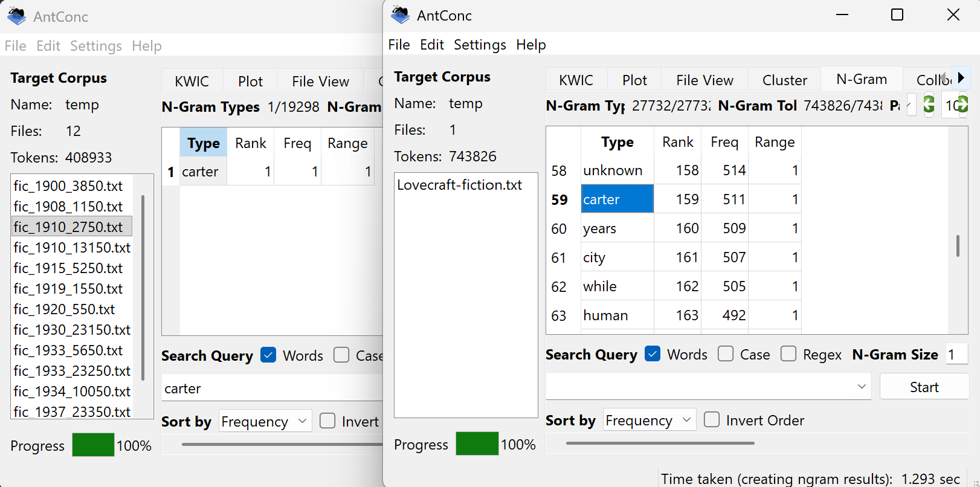Open the Settings menu in the front window
The height and width of the screenshot is (487, 980).
click(x=480, y=45)
